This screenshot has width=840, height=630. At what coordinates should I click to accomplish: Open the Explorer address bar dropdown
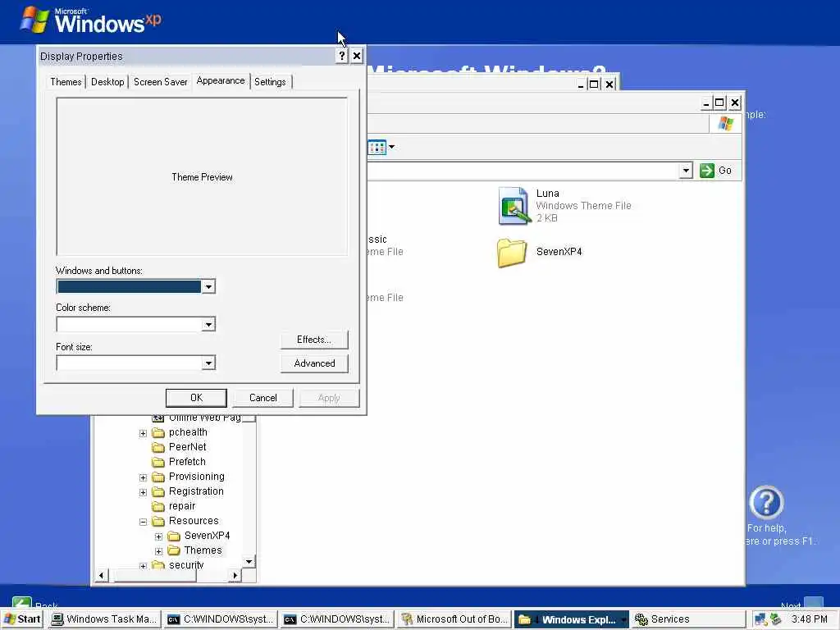(686, 171)
